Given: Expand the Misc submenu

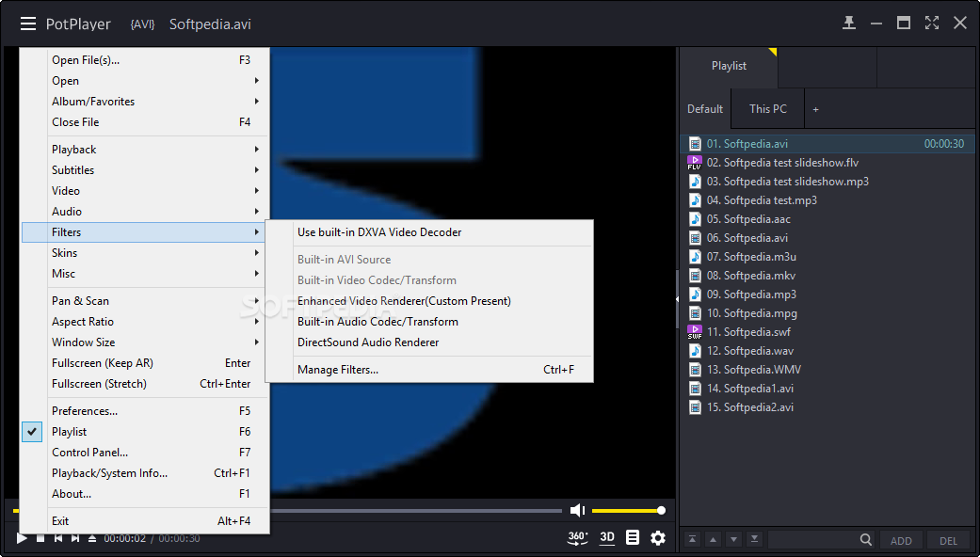Looking at the screenshot, I should (145, 274).
